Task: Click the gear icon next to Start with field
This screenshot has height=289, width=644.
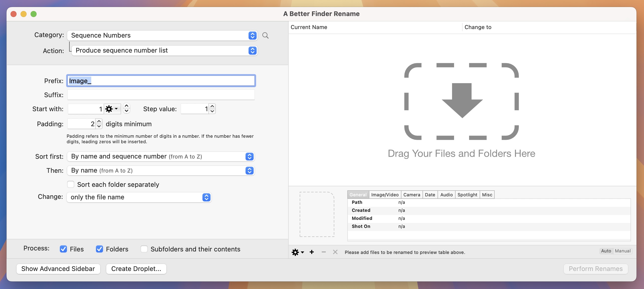Action: point(109,109)
